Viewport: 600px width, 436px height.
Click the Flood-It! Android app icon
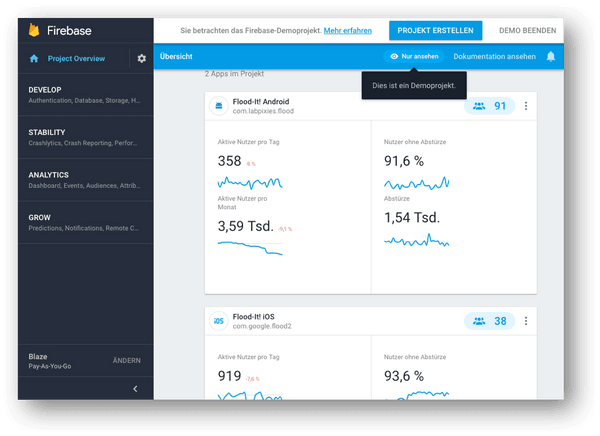pos(219,106)
